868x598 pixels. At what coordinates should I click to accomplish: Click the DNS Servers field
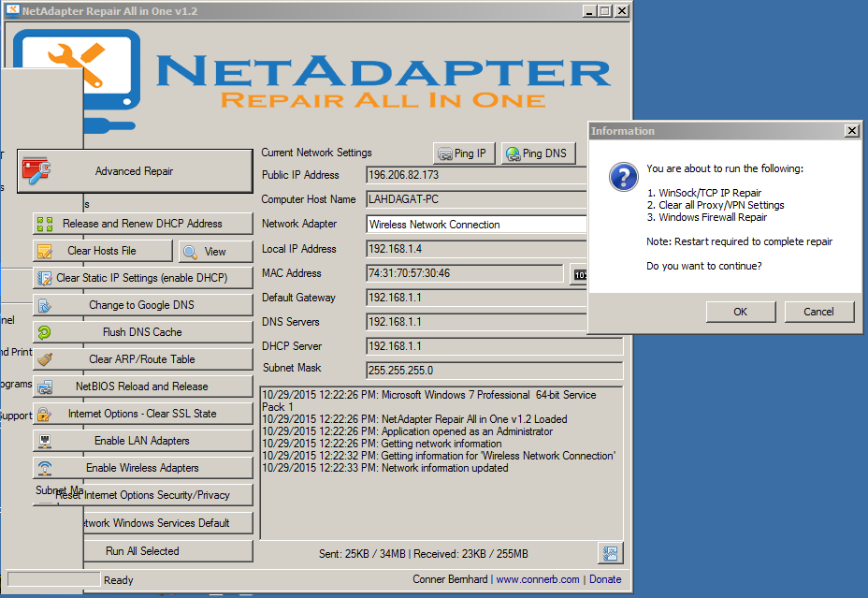pos(476,322)
